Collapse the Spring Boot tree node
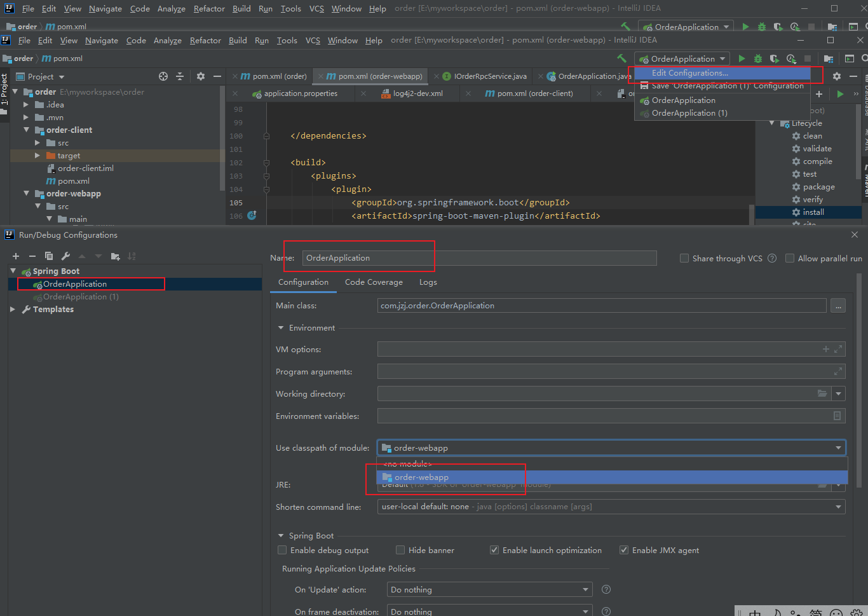Viewport: 868px width, 616px height. click(13, 271)
